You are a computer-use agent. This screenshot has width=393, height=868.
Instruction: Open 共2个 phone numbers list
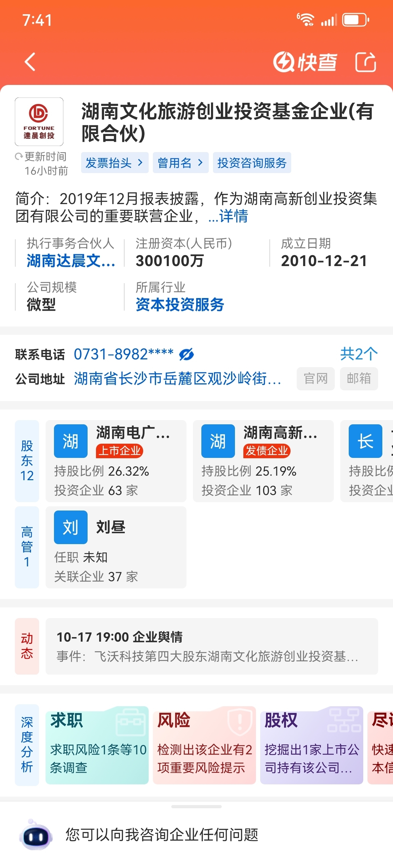tap(359, 354)
